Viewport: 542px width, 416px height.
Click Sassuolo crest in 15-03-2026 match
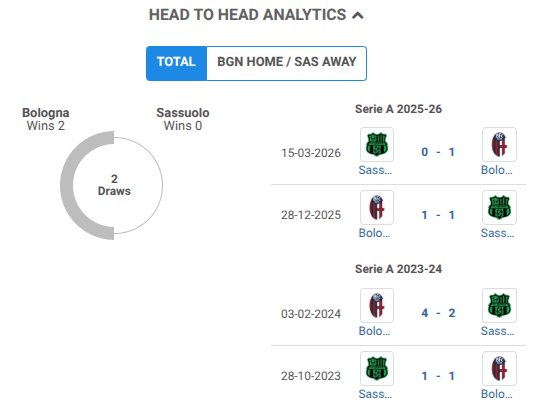coord(377,145)
